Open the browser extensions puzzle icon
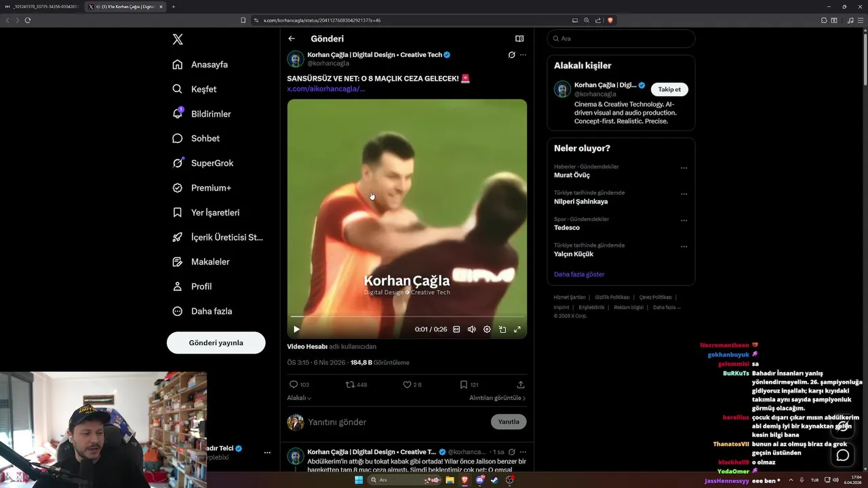The height and width of the screenshot is (488, 868). coord(824,20)
